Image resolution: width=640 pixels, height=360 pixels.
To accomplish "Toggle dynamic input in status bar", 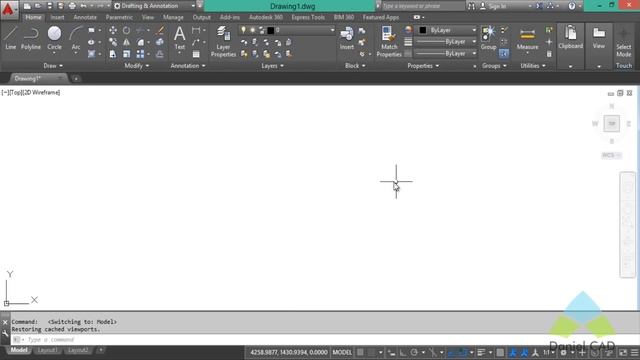I will [391, 352].
